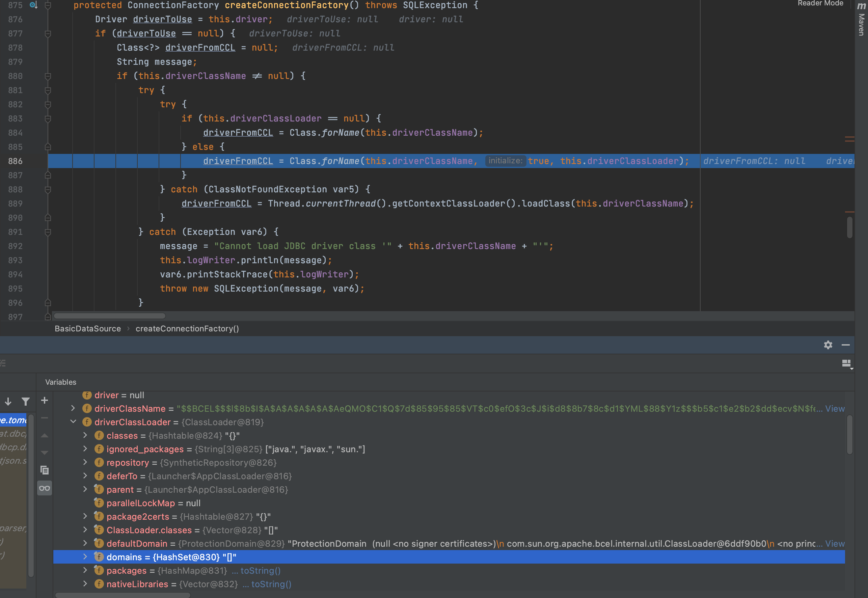868x598 pixels.
Task: Click the filter frames funnel icon
Action: [25, 401]
